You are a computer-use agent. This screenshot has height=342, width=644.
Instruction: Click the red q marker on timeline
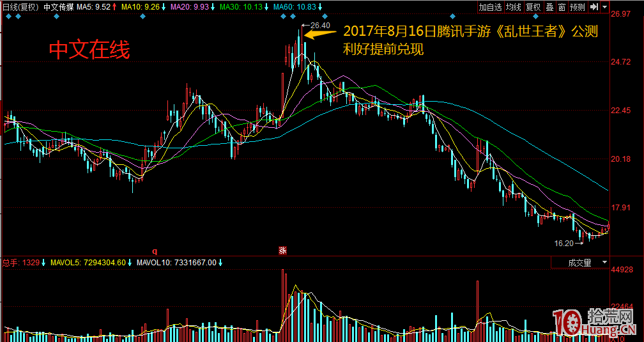(x=154, y=251)
